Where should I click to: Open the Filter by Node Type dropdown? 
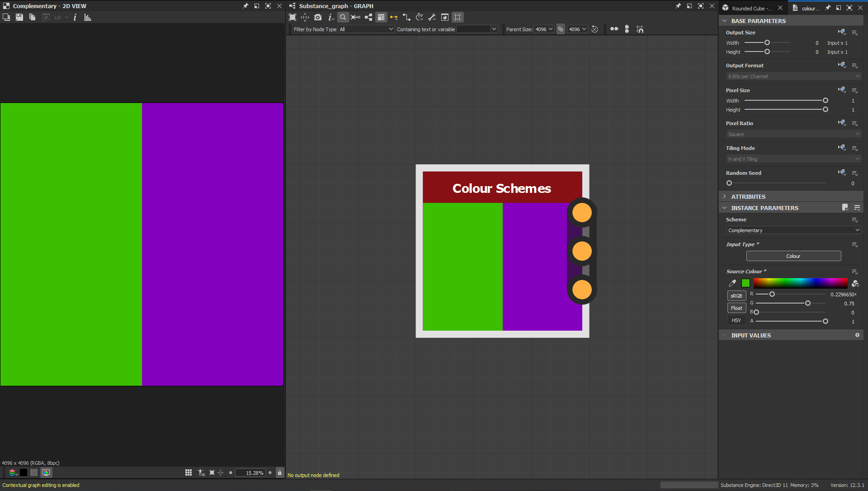click(366, 29)
